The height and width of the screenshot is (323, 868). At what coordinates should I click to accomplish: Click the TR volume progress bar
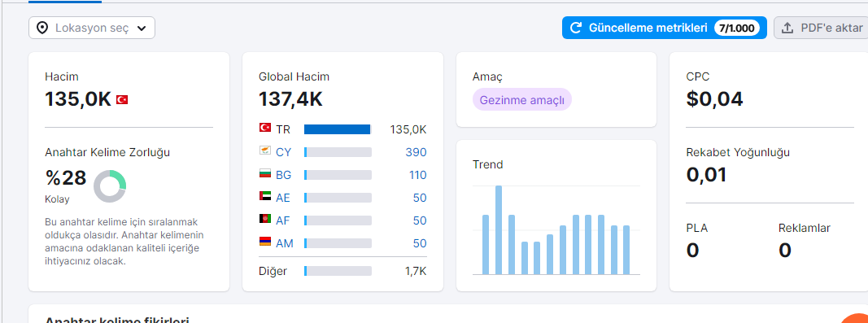click(337, 129)
